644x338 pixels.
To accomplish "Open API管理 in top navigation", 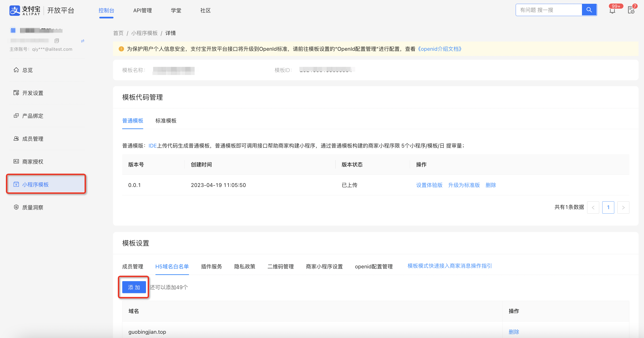I will tap(142, 11).
